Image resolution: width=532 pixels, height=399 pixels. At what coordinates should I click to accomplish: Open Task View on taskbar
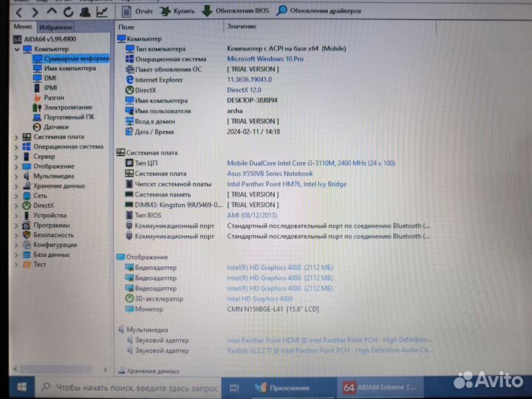235,387
